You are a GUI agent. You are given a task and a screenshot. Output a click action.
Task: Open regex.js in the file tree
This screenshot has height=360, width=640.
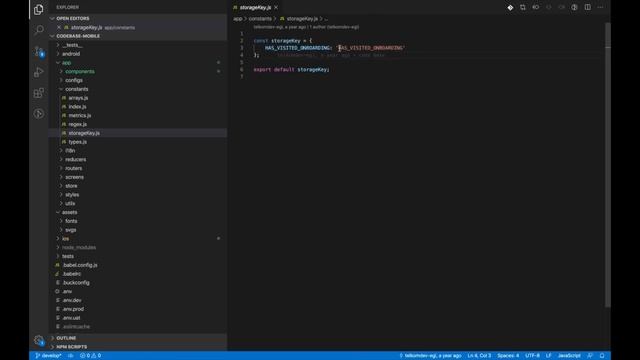pos(138,124)
